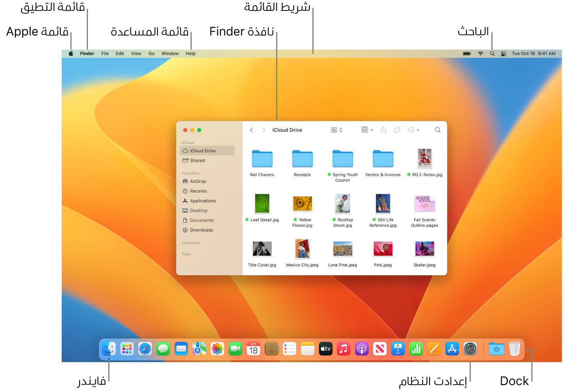
Task: Open the icon view switcher dropdown
Action: [x=337, y=130]
